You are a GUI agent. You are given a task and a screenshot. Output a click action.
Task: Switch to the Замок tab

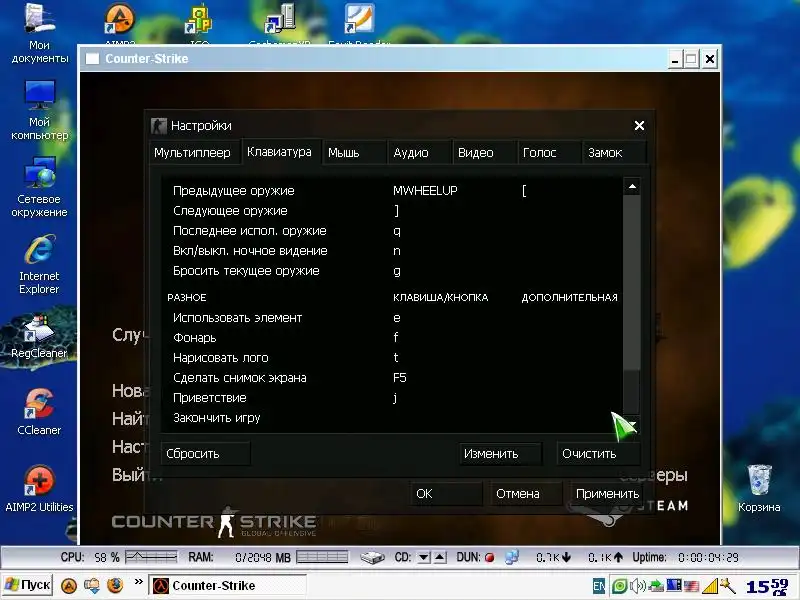(x=614, y=153)
